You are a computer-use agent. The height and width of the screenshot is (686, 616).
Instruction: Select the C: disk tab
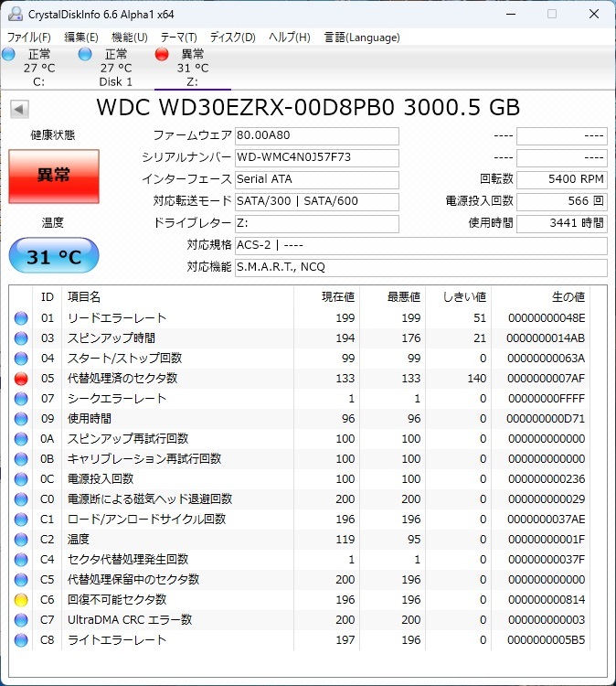[39, 68]
